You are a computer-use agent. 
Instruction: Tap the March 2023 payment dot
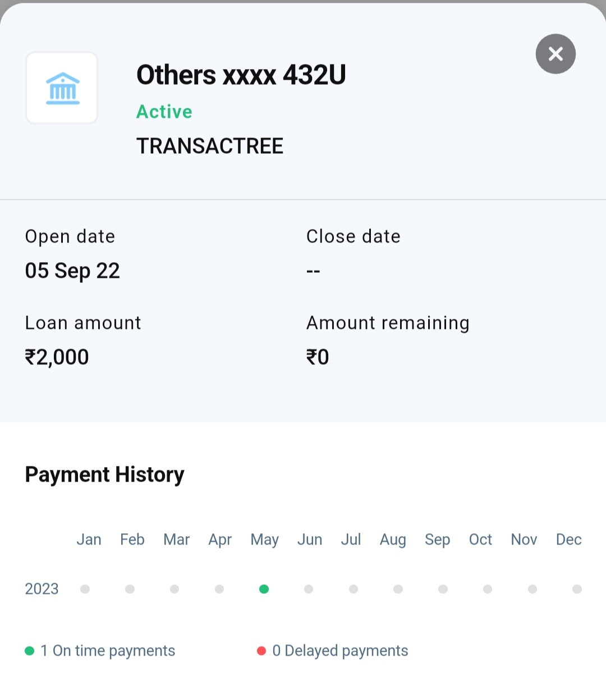(x=175, y=589)
